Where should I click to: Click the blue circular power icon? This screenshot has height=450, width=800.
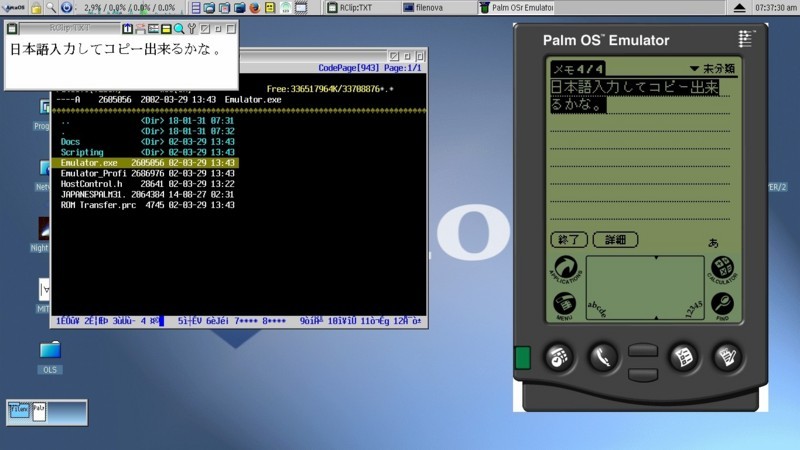click(66, 8)
